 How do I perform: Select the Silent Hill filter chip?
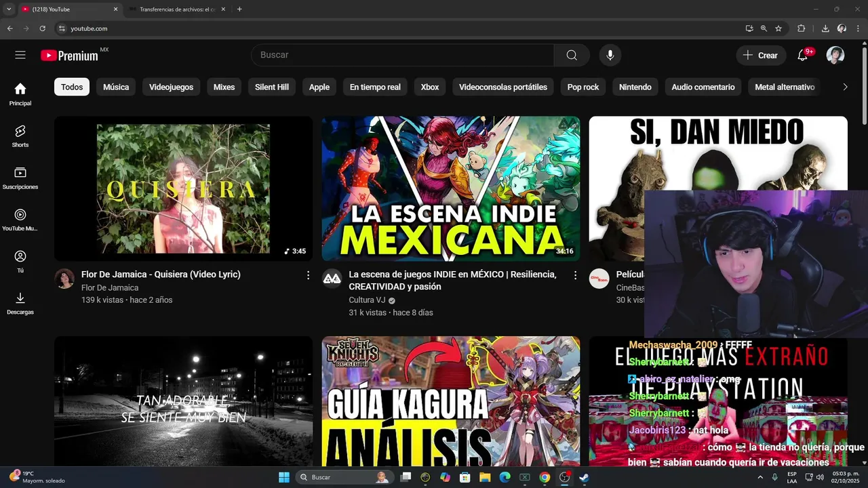(272, 87)
